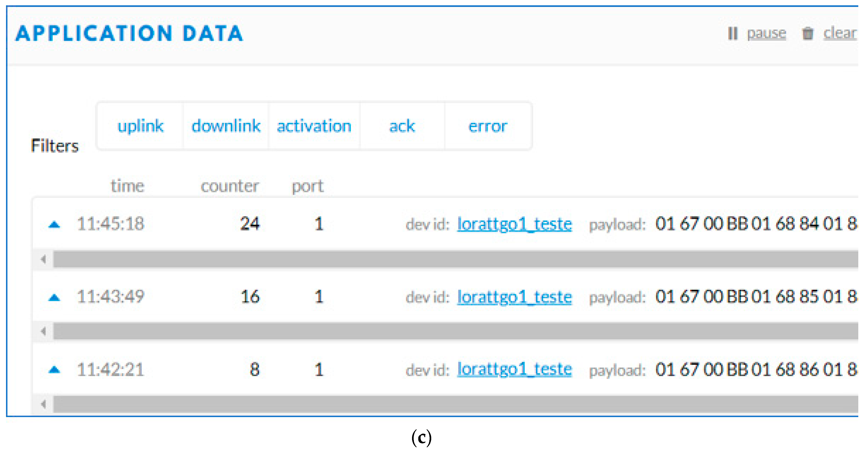Toggle the activation filter
Viewport: 868px width, 451px height.
[x=314, y=126]
